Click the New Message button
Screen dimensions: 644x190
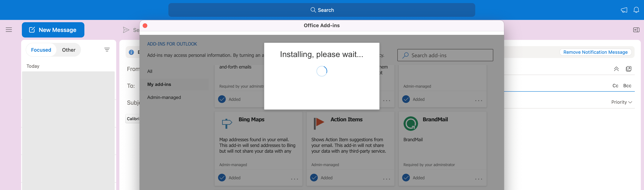(53, 30)
